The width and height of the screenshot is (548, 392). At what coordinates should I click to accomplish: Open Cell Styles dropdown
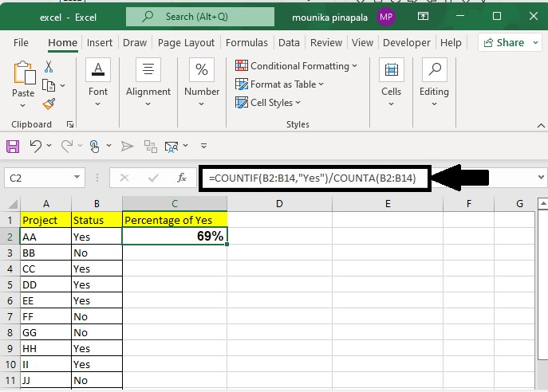pos(268,103)
